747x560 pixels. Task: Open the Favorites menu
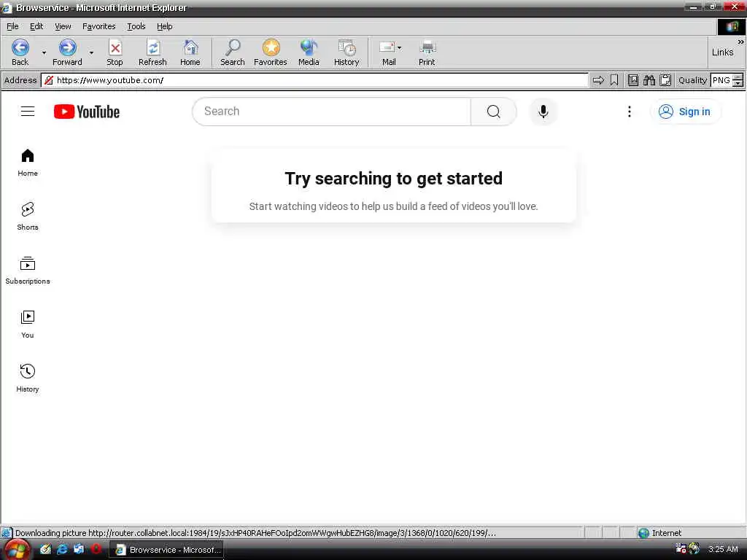tap(99, 26)
